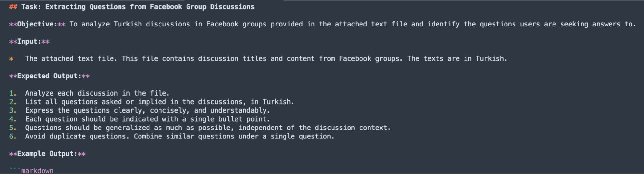Click list number "1." before "Analyze each discussion"
This screenshot has height=174, width=644.
[13, 93]
